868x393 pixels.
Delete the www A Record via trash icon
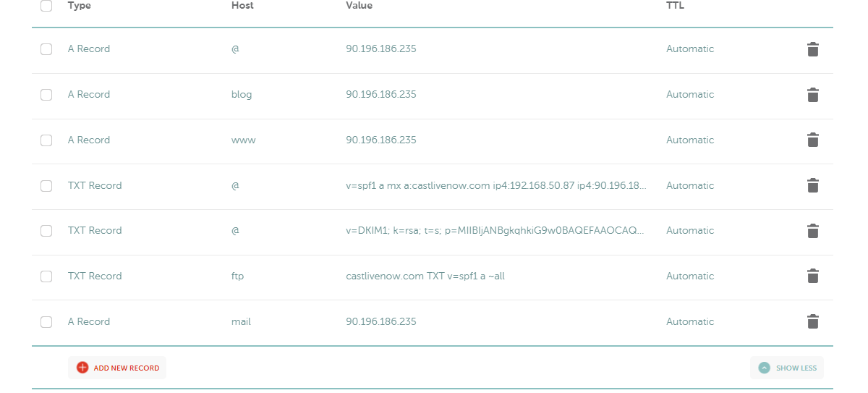coord(813,140)
